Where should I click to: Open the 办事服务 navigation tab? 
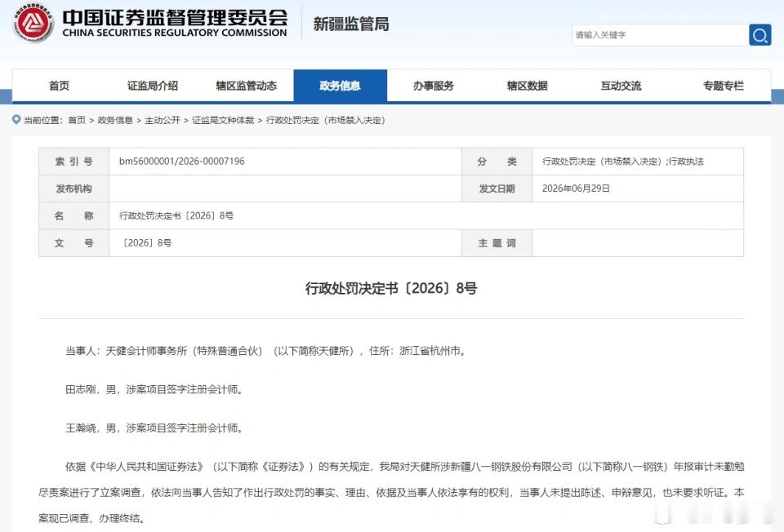(x=434, y=86)
